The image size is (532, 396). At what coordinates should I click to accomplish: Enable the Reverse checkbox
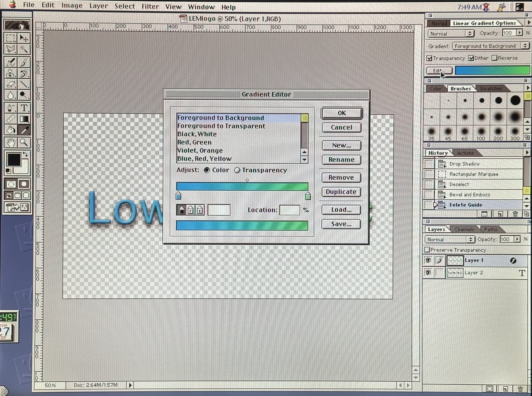[494, 58]
